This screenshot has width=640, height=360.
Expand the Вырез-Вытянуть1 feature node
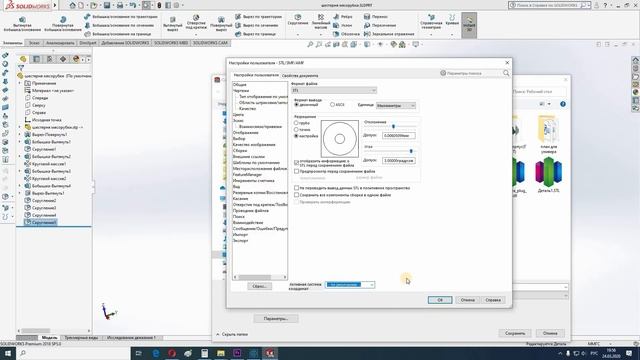click(19, 193)
